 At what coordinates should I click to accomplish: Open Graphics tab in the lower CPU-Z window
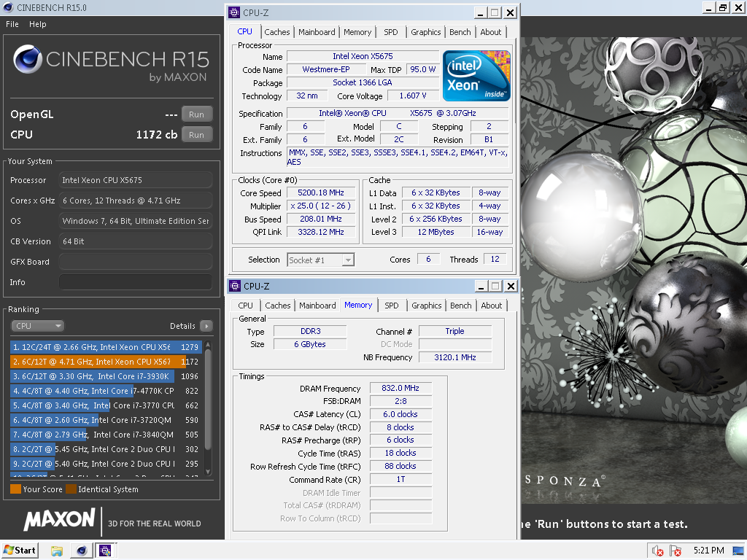point(426,306)
